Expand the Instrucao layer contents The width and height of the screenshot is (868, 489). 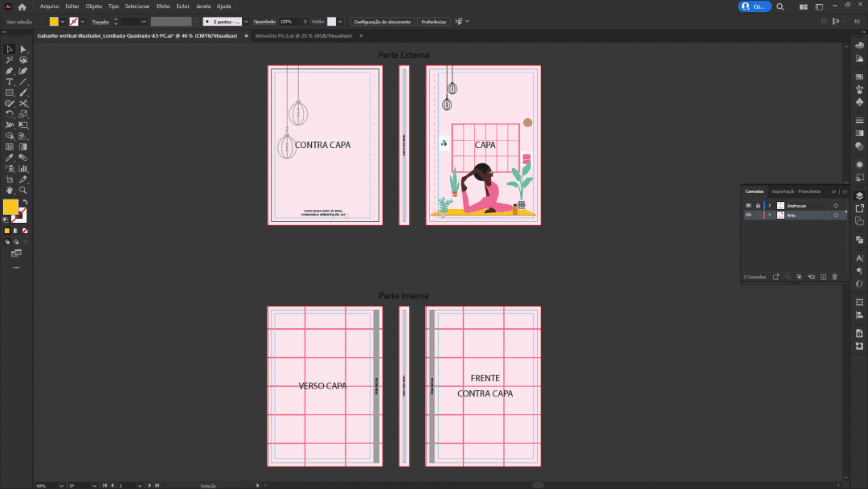(x=770, y=206)
